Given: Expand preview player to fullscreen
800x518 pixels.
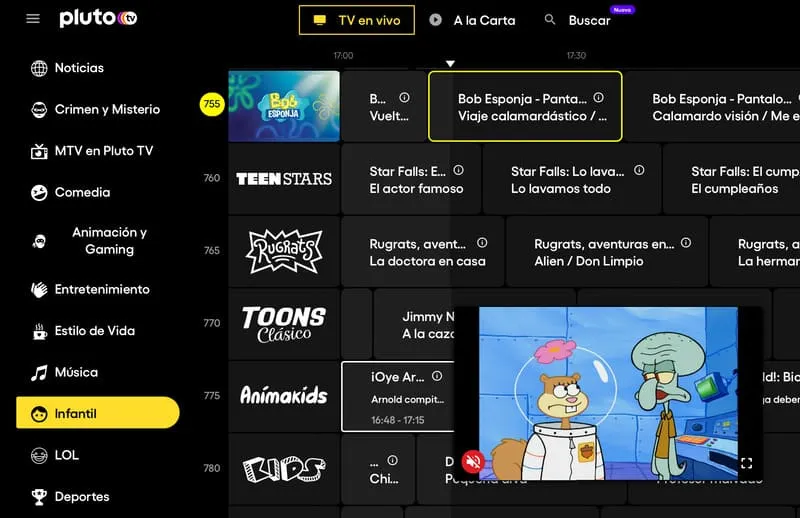Looking at the screenshot, I should point(746,463).
